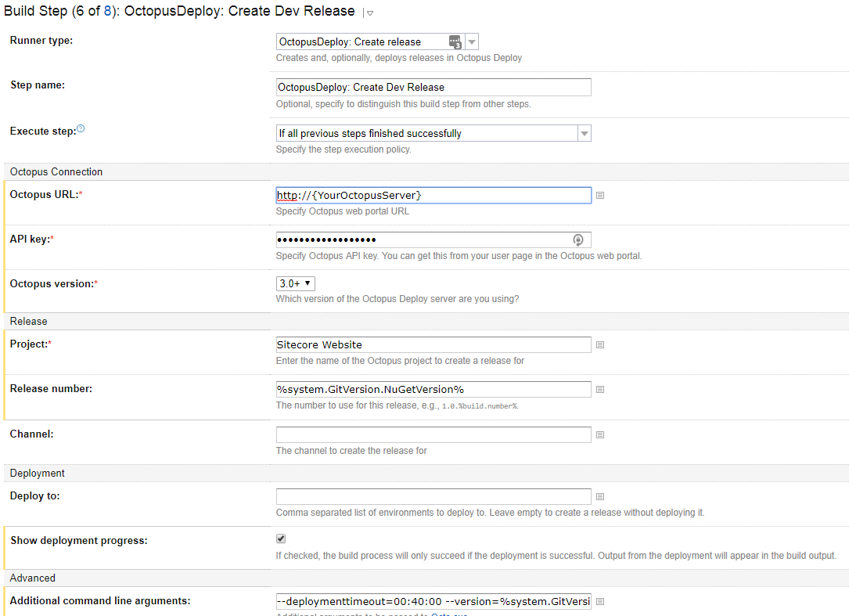Open the Octopus version 3.0+ dropdown

(x=295, y=283)
